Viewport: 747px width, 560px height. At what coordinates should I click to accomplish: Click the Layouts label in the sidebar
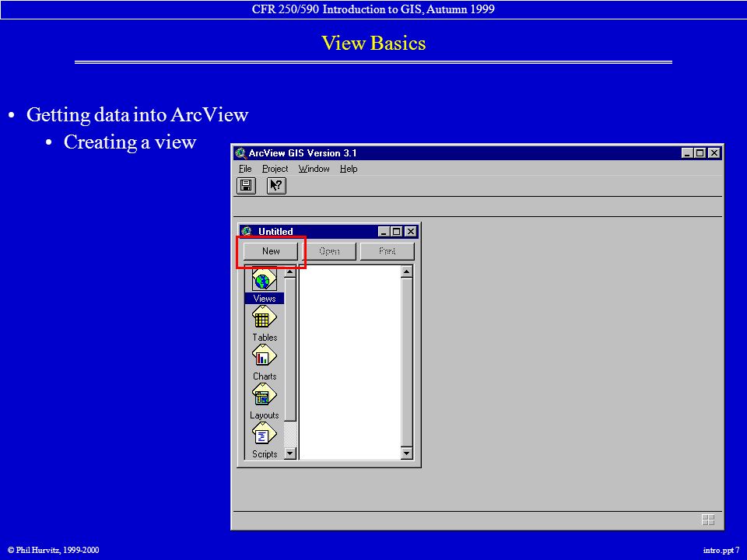click(265, 415)
